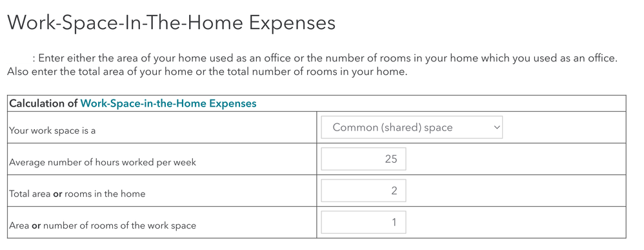Click the sentence starting "Also enter the total area"
This screenshot has width=644, height=250.
click(x=207, y=72)
